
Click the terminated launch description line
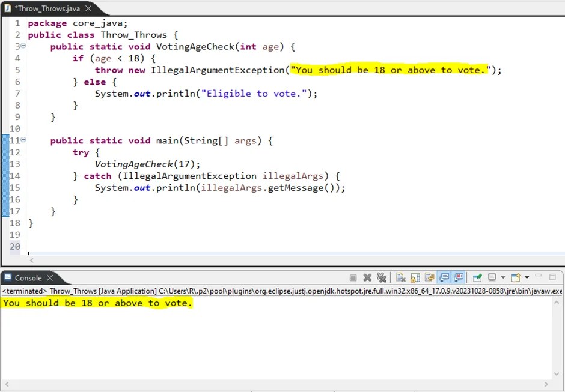(282, 291)
